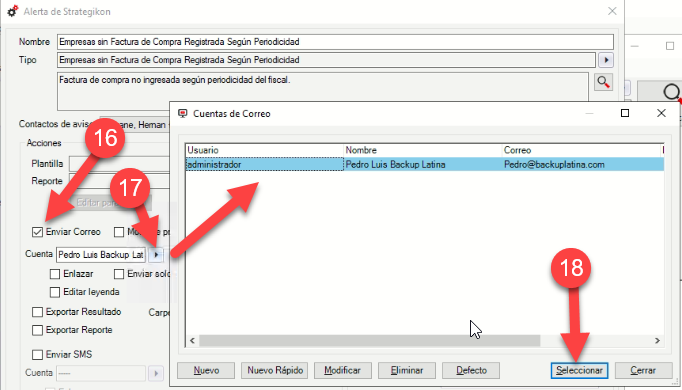Enable Exportar Resultado checkbox
The width and height of the screenshot is (682, 390).
click(37, 312)
